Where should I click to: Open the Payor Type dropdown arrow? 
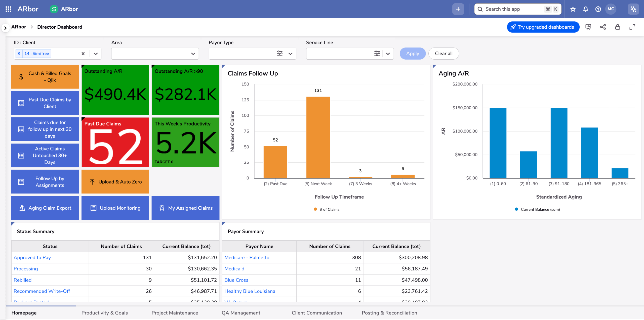click(x=290, y=54)
